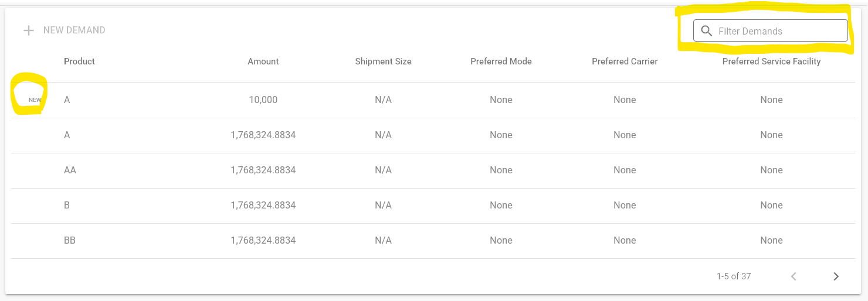This screenshot has height=301, width=868.
Task: Sort by the Amount column header
Action: tap(263, 61)
